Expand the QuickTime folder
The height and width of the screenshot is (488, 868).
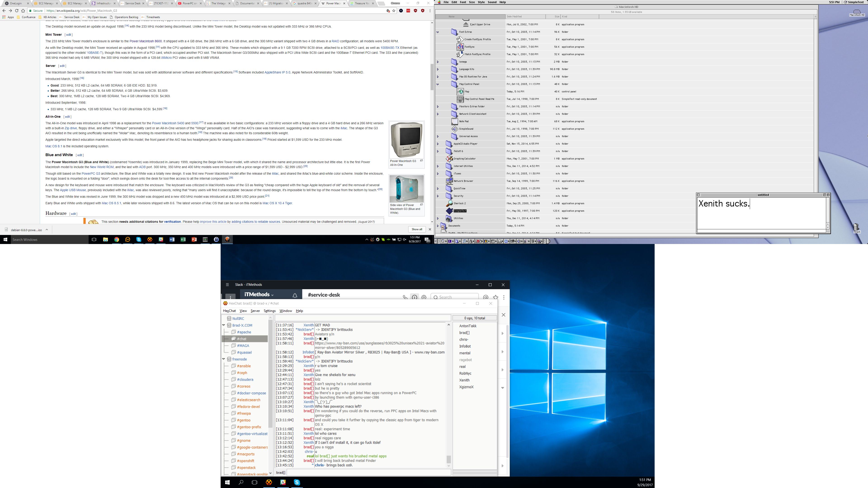tap(438, 189)
